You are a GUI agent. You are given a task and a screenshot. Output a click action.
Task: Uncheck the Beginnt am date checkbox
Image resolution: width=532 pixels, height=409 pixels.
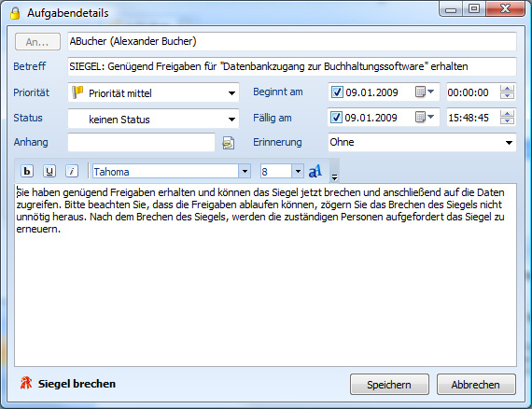coord(337,92)
